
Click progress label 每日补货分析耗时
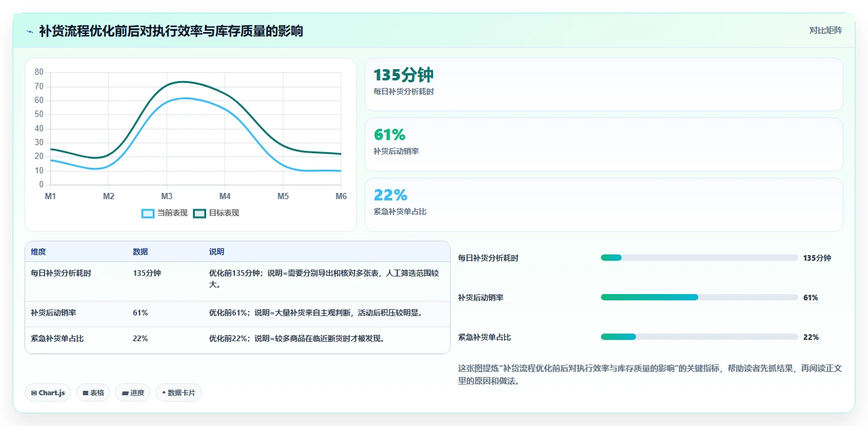(x=488, y=258)
